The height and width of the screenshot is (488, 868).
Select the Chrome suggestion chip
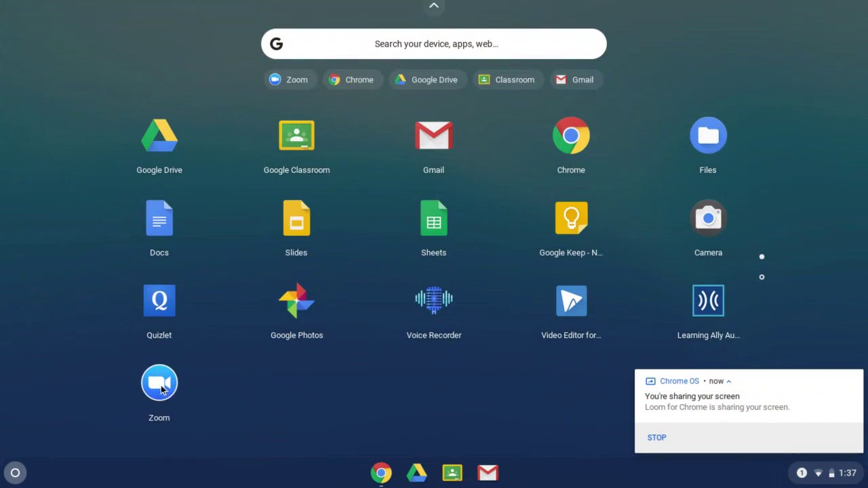click(x=352, y=80)
